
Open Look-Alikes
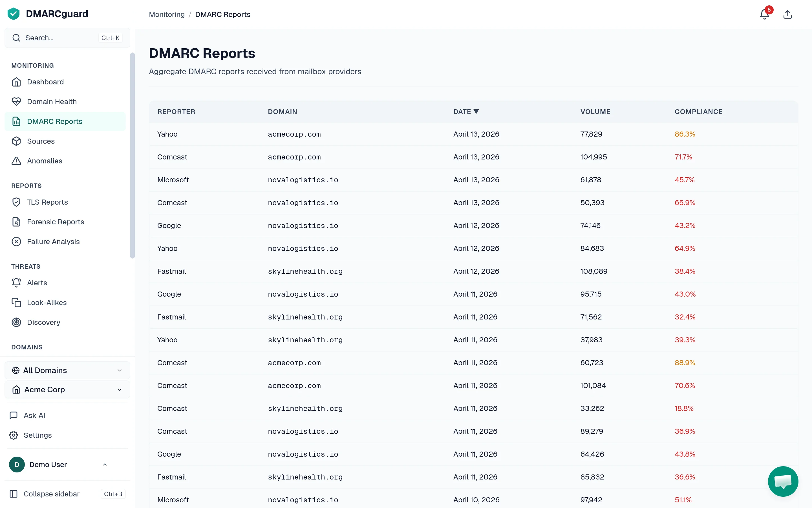65,302
